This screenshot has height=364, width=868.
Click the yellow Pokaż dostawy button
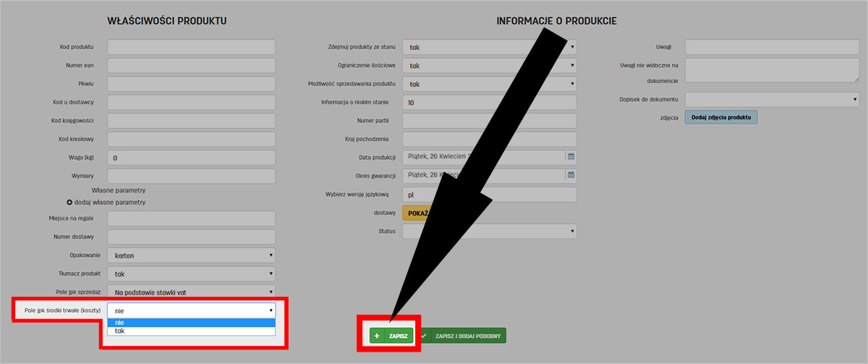(x=417, y=213)
